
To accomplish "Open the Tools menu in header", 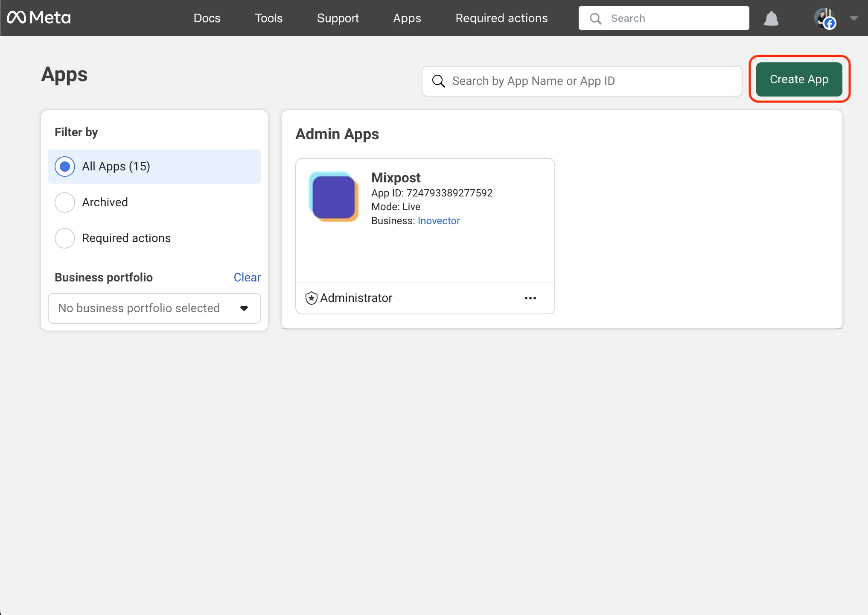I will point(268,18).
